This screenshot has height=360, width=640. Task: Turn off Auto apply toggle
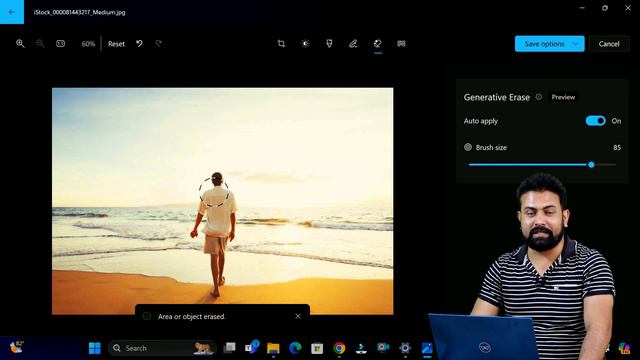596,121
